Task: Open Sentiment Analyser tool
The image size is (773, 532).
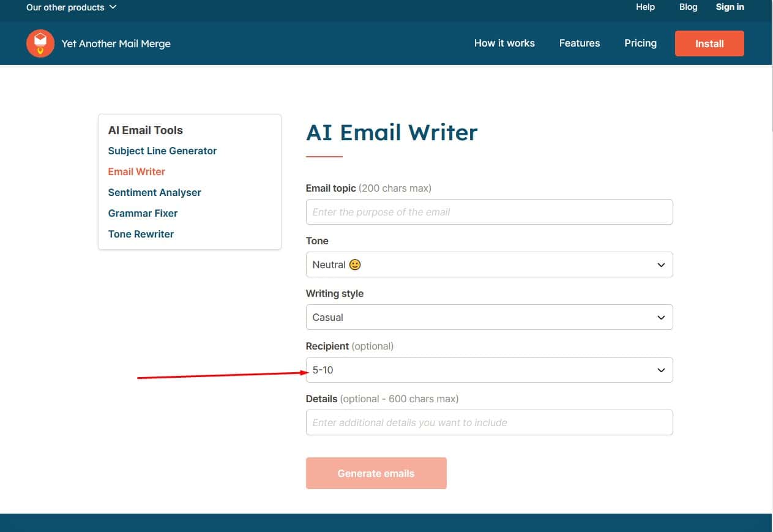Action: (154, 192)
